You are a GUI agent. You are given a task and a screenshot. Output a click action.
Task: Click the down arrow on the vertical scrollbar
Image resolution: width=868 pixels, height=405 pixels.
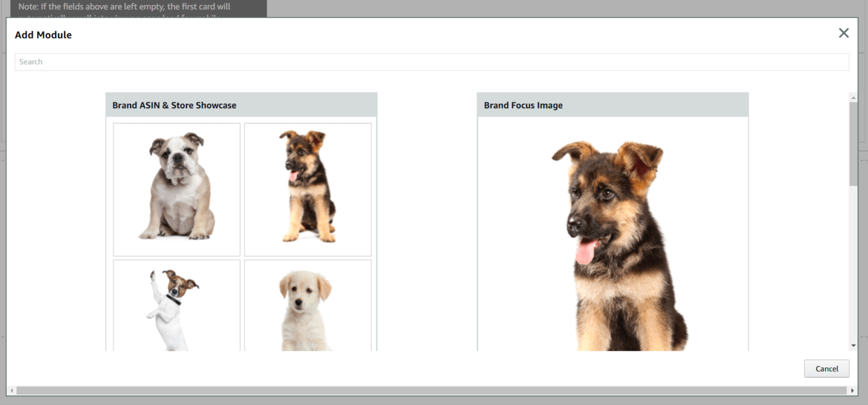click(854, 345)
